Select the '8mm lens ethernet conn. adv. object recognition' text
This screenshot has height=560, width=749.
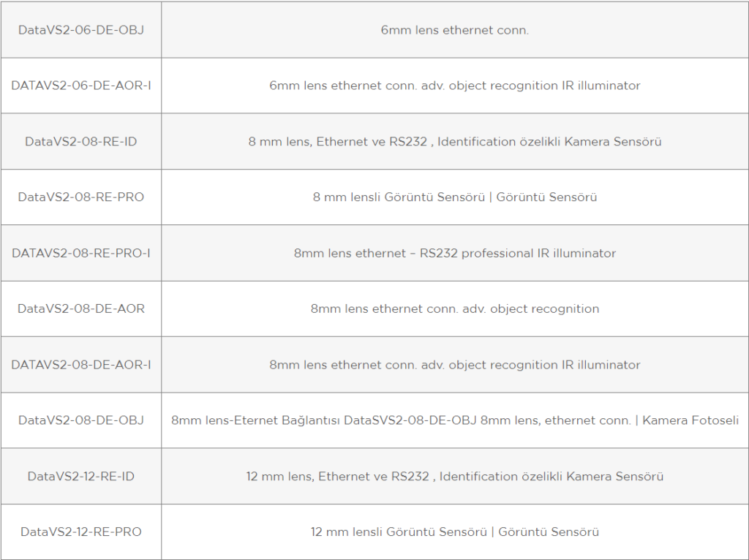455,309
